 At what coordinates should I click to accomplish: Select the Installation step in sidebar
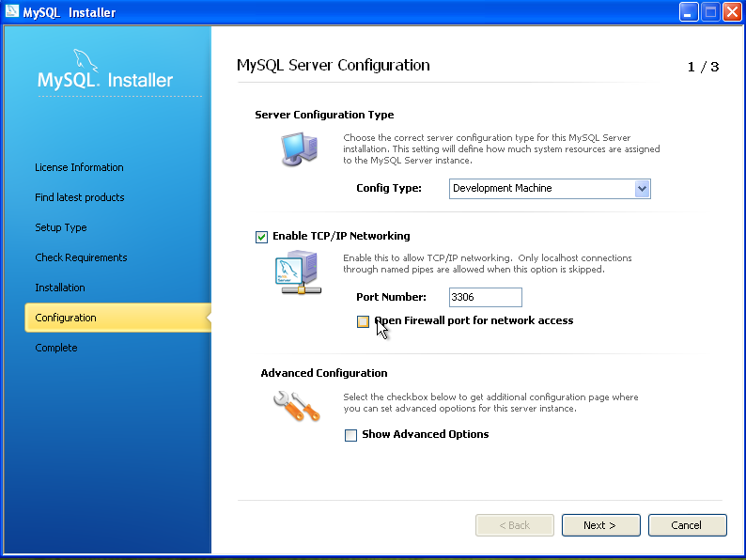[60, 288]
